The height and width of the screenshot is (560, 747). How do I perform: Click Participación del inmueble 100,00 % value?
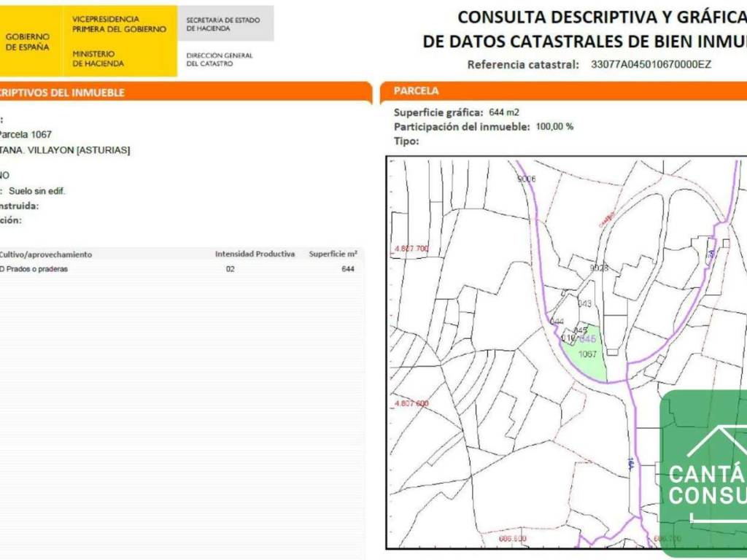pyautogui.click(x=554, y=127)
